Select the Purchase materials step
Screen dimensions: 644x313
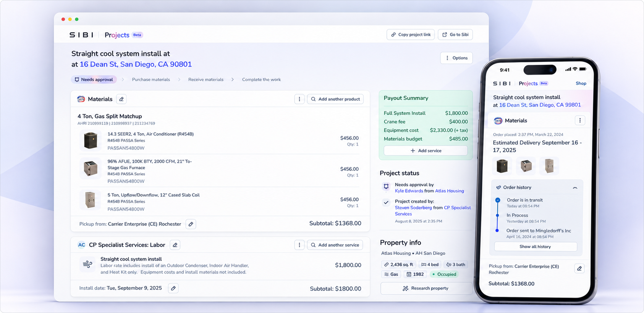(151, 79)
